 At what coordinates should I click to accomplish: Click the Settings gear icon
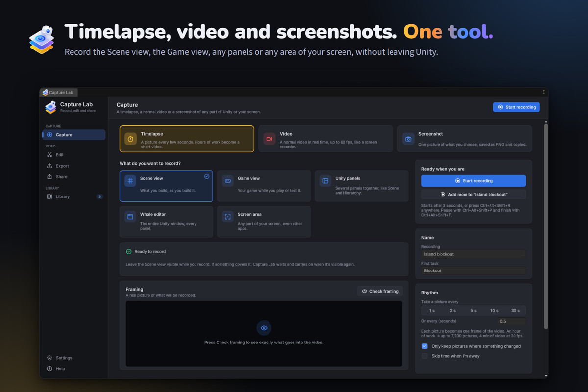(x=49, y=358)
